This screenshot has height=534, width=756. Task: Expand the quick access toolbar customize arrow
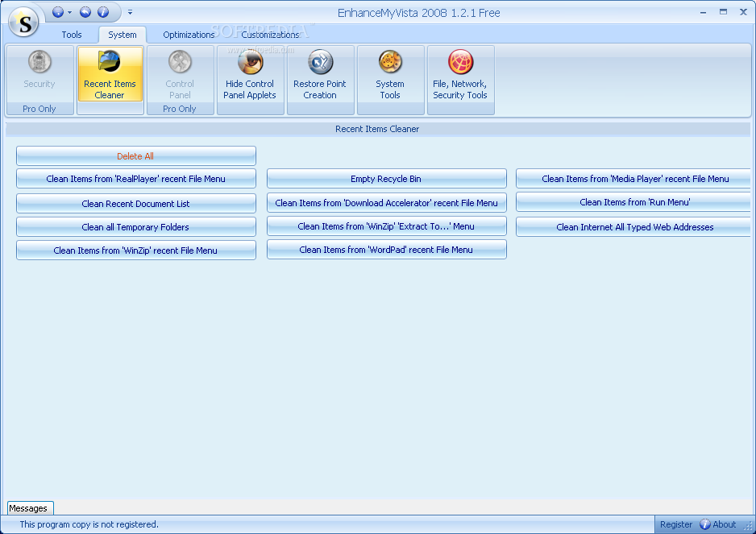click(131, 13)
